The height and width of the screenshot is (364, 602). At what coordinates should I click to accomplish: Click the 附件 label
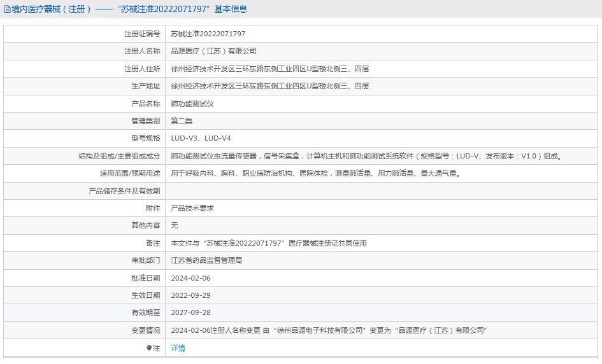click(x=153, y=208)
